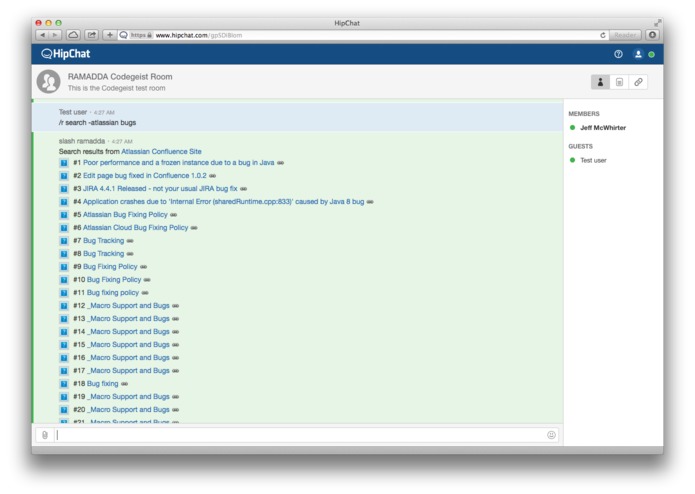
Task: Click chain link icon after result #7
Action: pyautogui.click(x=130, y=241)
